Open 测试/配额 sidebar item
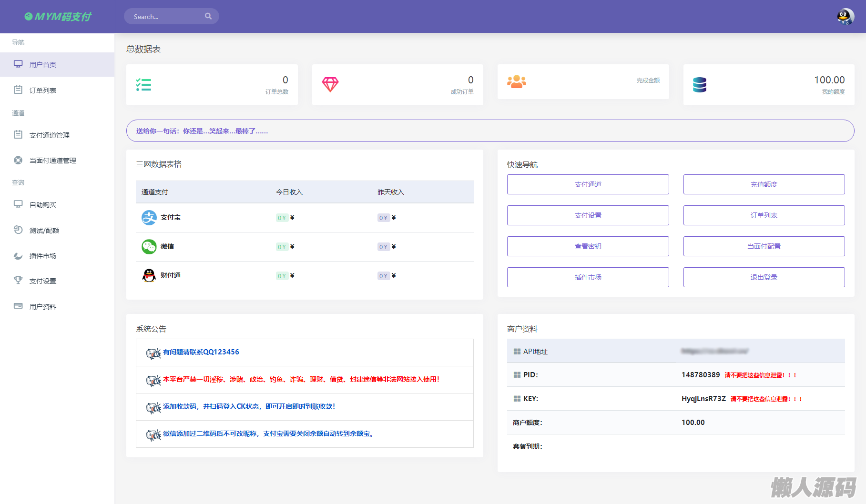This screenshot has height=504, width=866. coord(44,231)
